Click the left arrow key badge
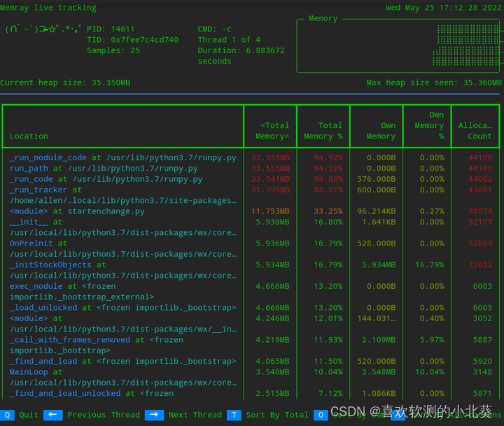504x426 pixels. 52,415
